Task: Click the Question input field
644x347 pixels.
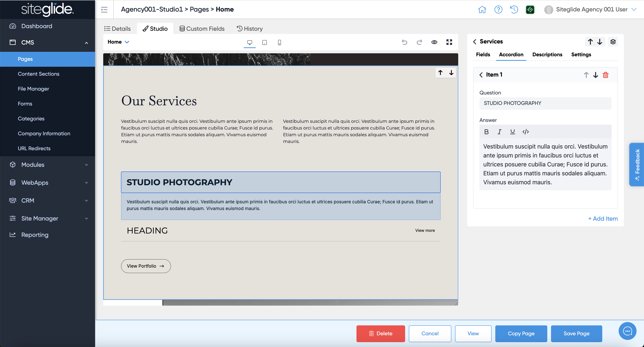Action: [x=545, y=103]
